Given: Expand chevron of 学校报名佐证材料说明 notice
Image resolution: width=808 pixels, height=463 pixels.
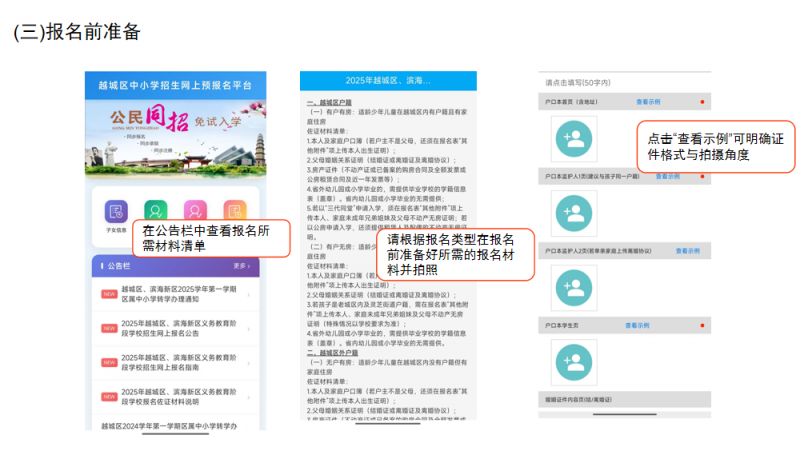Looking at the screenshot, I should click(249, 397).
